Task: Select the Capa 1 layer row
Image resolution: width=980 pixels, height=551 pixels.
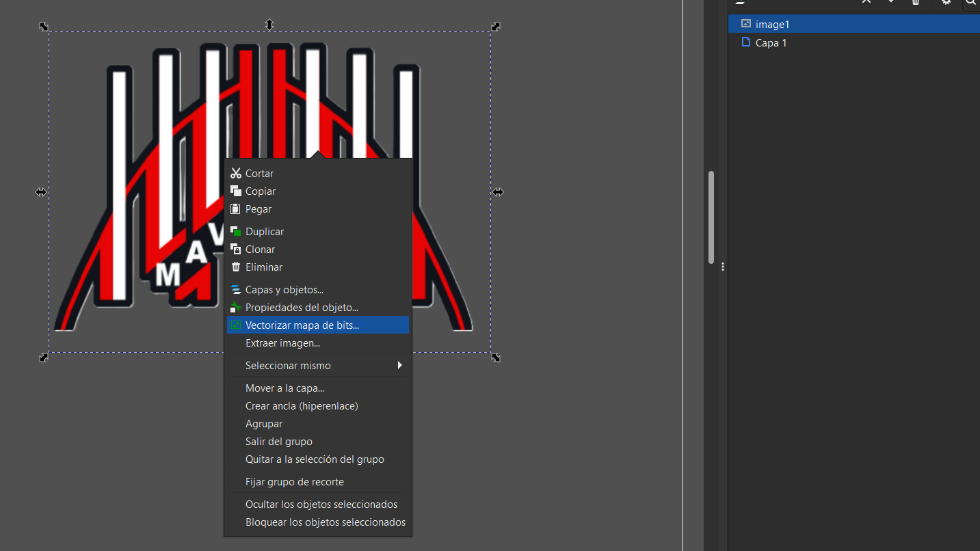Action: (854, 42)
